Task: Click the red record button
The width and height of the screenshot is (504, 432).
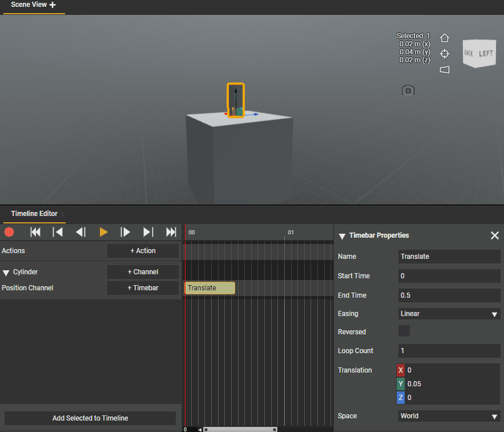Action: point(9,232)
